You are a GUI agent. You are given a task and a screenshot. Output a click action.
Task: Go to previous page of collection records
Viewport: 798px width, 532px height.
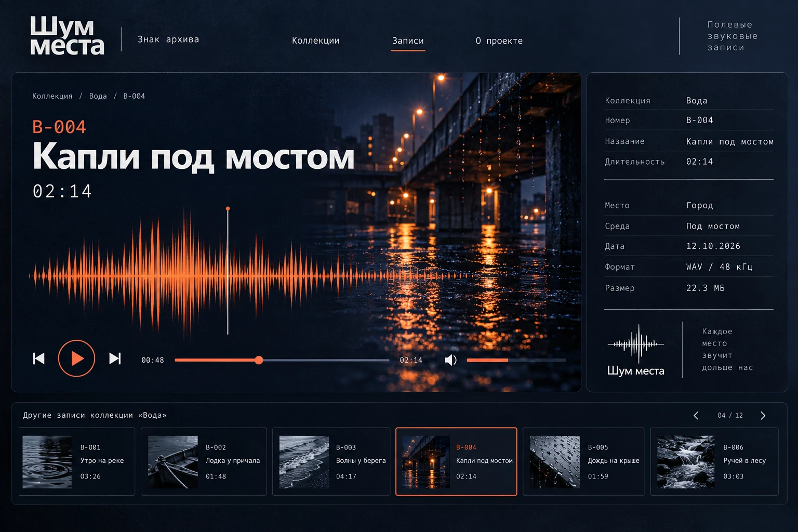[696, 416]
